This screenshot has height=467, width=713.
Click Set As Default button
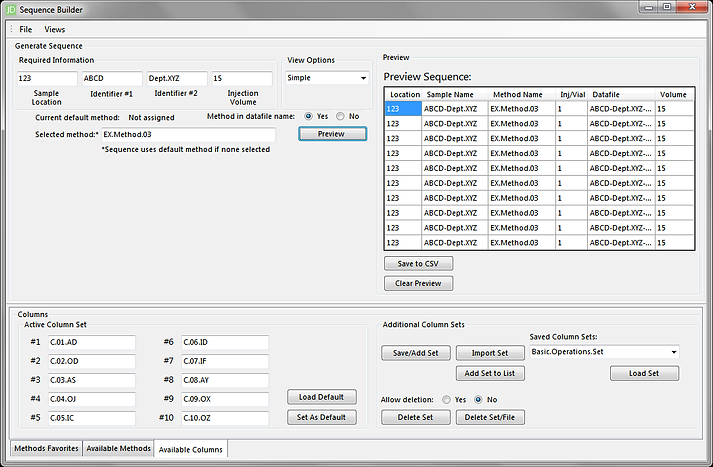coord(321,417)
